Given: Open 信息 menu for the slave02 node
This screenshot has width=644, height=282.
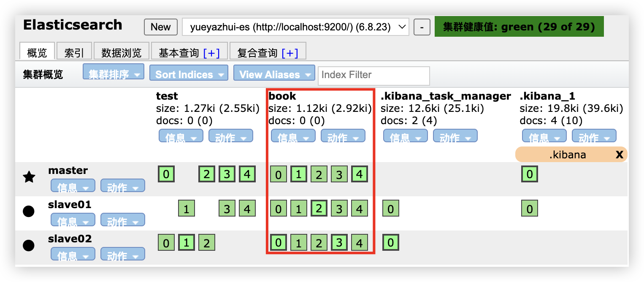Looking at the screenshot, I should pos(73,254).
